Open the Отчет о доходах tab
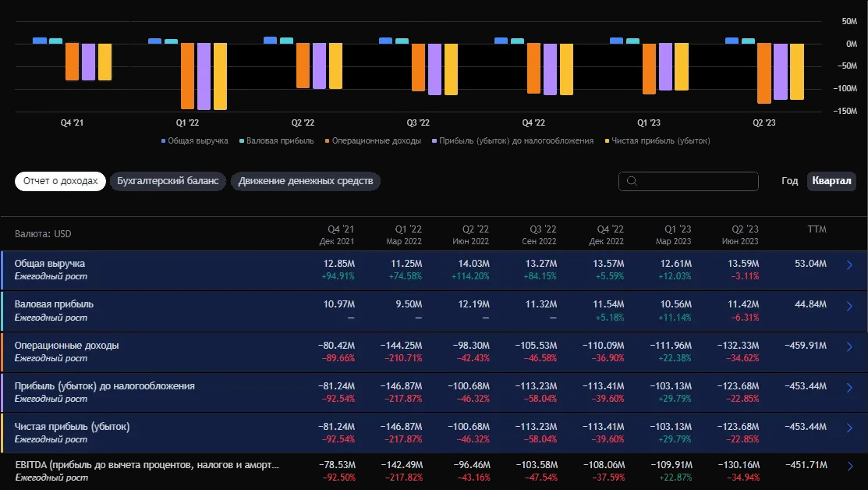The height and width of the screenshot is (490, 868). pos(60,181)
